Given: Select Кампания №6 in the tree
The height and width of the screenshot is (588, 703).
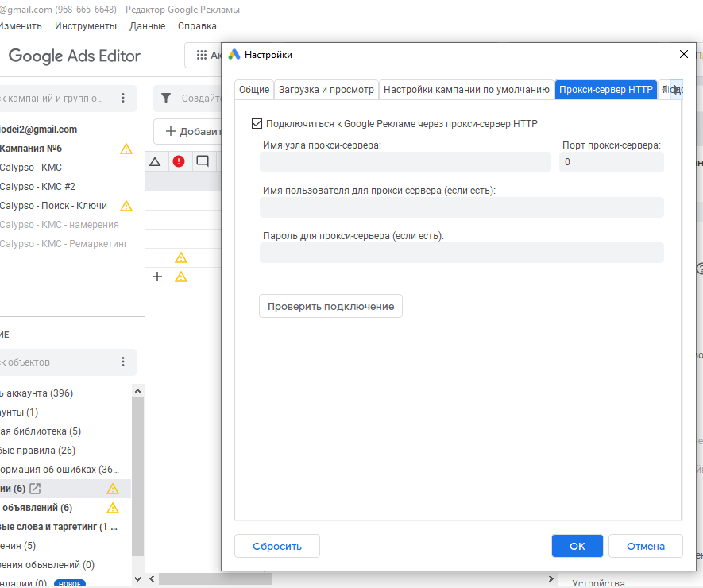Looking at the screenshot, I should click(x=31, y=149).
